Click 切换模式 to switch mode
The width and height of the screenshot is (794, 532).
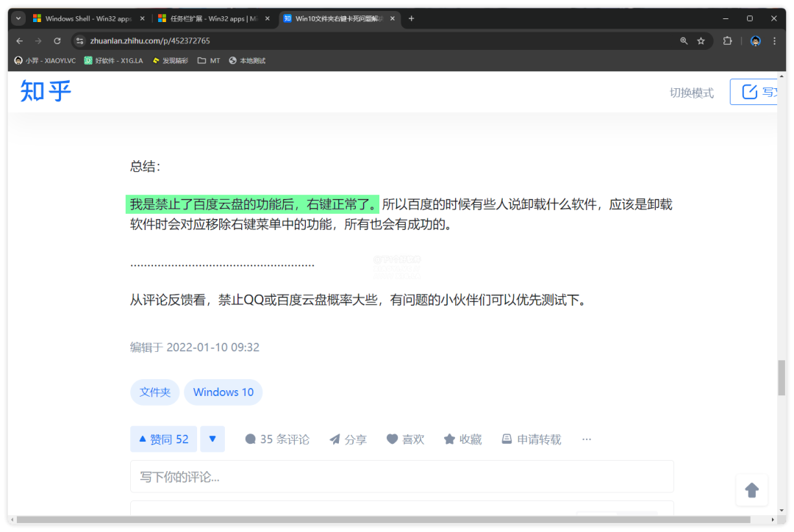[x=692, y=93]
